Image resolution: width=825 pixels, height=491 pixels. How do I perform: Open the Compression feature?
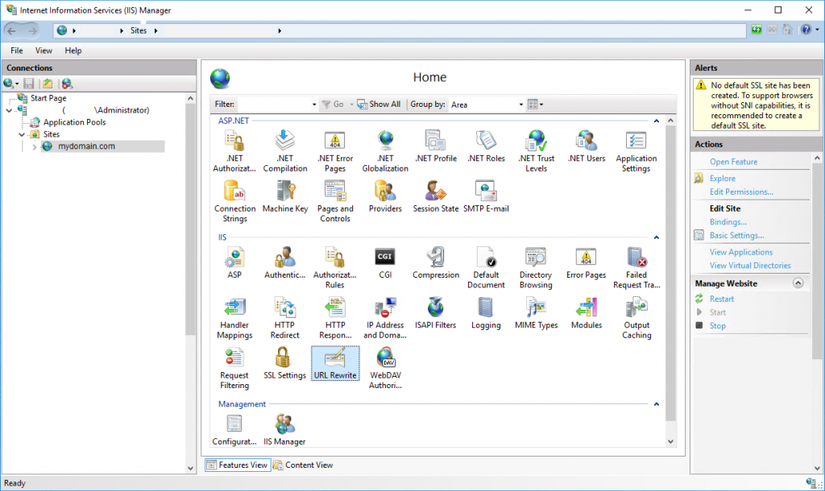[x=436, y=263]
